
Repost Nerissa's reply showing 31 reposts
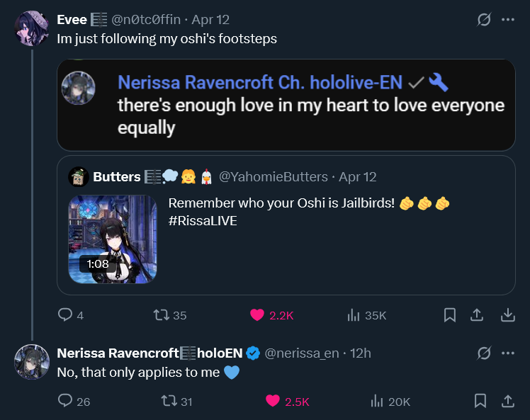click(x=169, y=401)
